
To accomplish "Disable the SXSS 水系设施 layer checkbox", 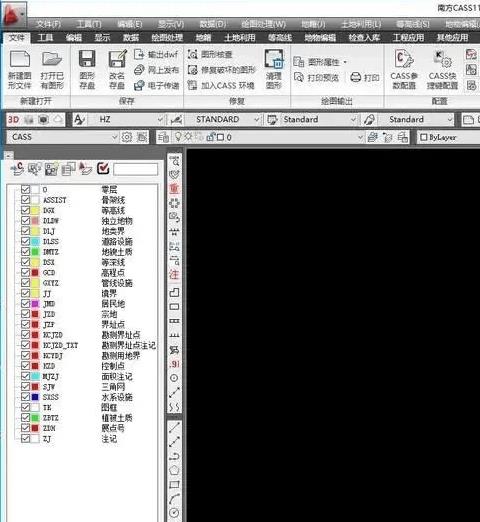I will coord(25,397).
